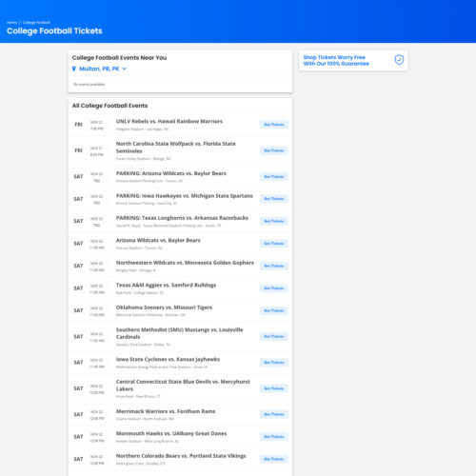Click the College Football Tickets page title
This screenshot has width=476, height=476.
54,31
